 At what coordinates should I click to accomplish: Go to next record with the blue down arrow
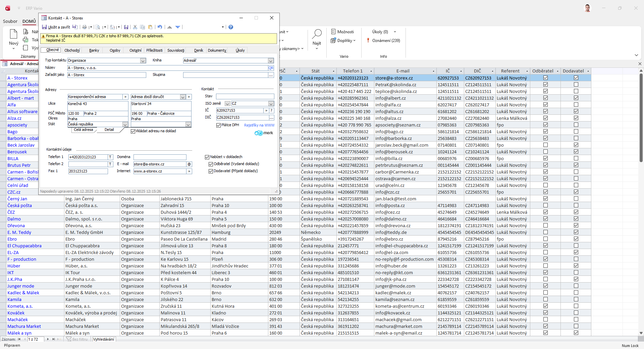click(178, 27)
